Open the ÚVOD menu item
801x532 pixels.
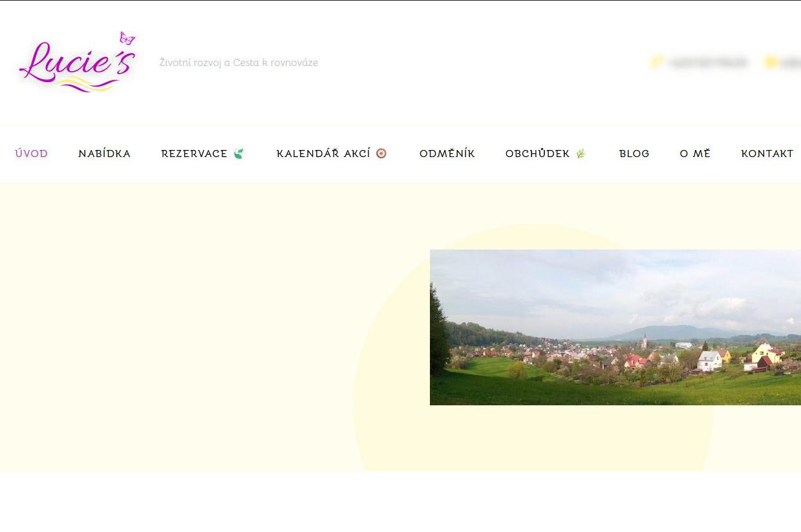tap(32, 154)
